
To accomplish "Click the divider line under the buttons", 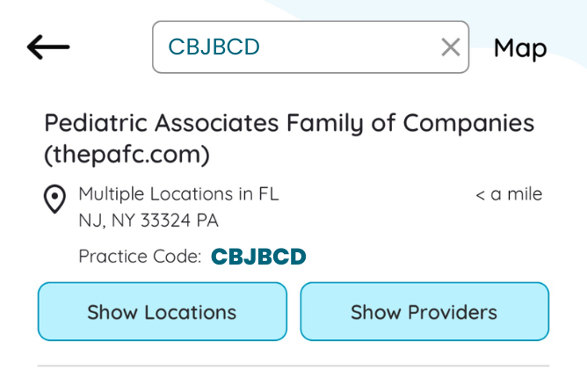I will pyautogui.click(x=293, y=366).
